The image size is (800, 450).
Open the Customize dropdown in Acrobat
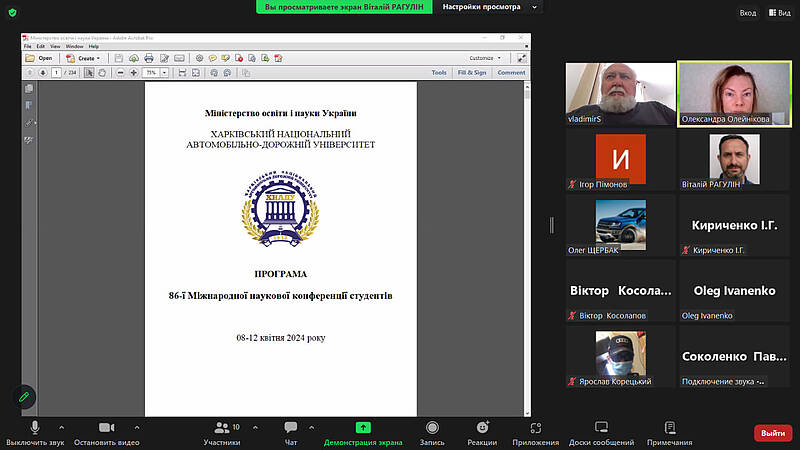[485, 58]
